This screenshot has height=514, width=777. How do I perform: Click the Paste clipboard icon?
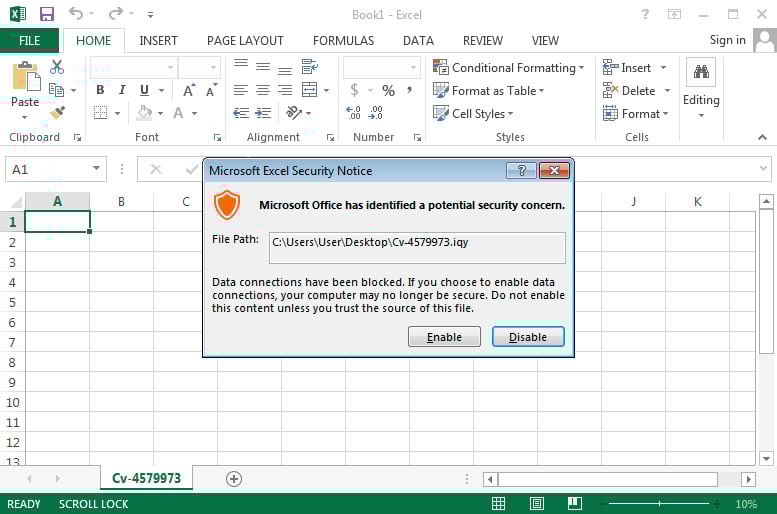(25, 77)
